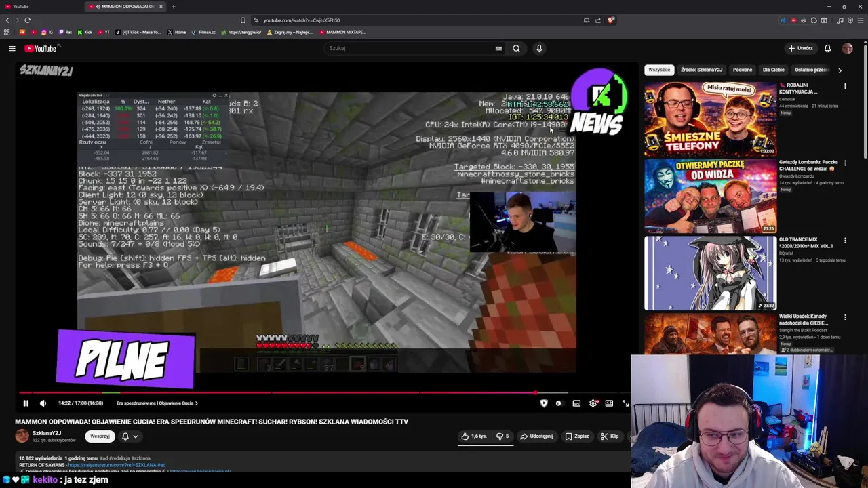Select the Dla Ciebie chip
Viewport: 868px width, 488px height.
point(773,70)
